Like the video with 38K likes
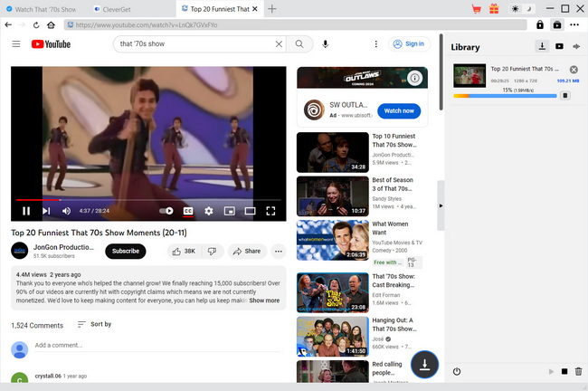The height and width of the screenshot is (391, 588). pyautogui.click(x=184, y=251)
